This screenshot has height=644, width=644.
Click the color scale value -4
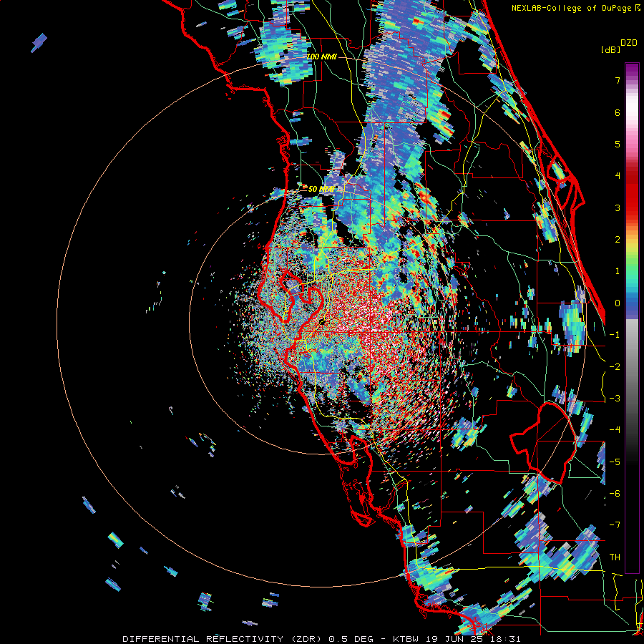point(615,430)
